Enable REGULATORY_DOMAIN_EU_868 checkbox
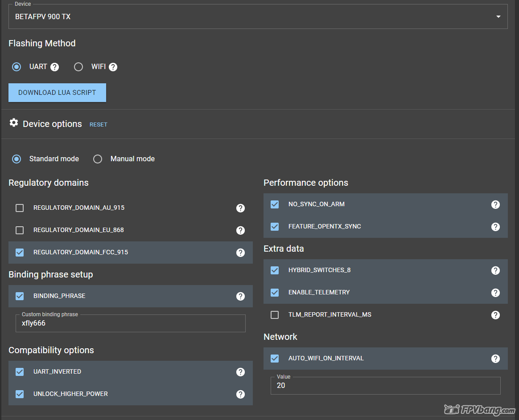 (x=20, y=230)
